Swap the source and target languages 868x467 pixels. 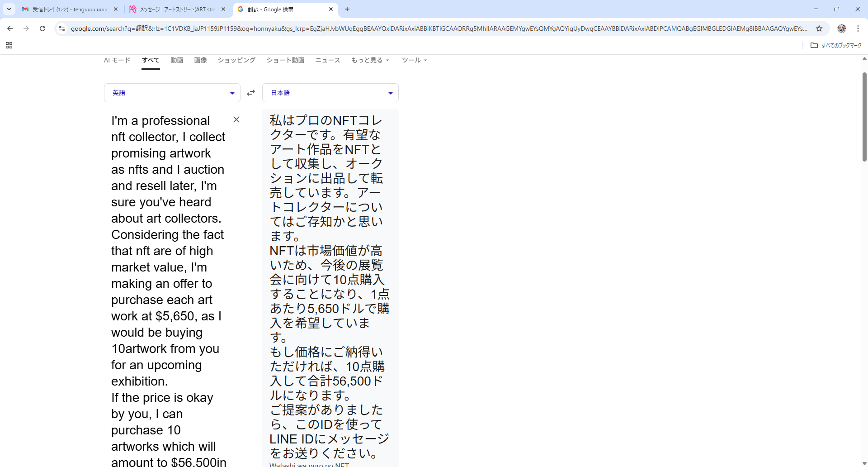coord(251,93)
